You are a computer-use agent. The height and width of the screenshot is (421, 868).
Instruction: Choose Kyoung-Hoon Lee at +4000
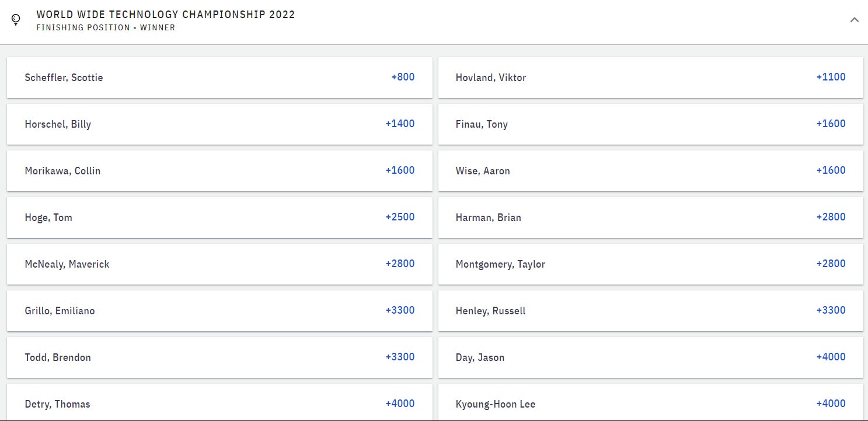[650, 404]
